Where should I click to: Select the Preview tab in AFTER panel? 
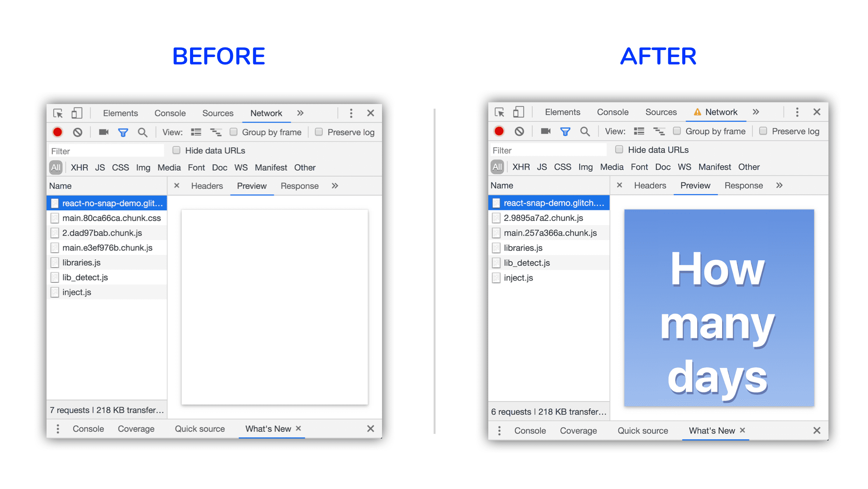pyautogui.click(x=695, y=186)
